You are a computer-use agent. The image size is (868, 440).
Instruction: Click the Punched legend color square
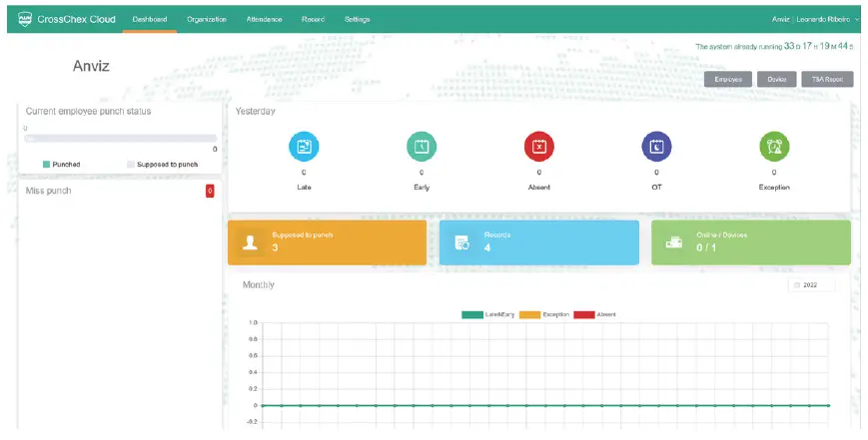click(x=47, y=165)
